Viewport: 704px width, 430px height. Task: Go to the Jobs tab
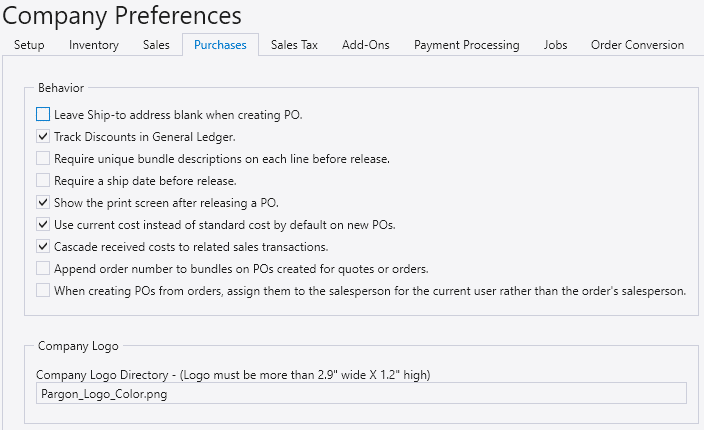pos(555,45)
